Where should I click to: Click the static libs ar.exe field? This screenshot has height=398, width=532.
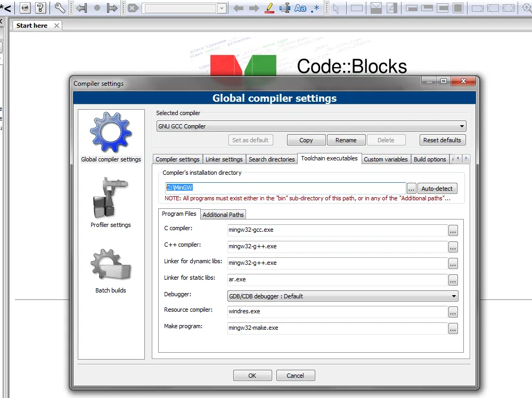pyautogui.click(x=337, y=280)
